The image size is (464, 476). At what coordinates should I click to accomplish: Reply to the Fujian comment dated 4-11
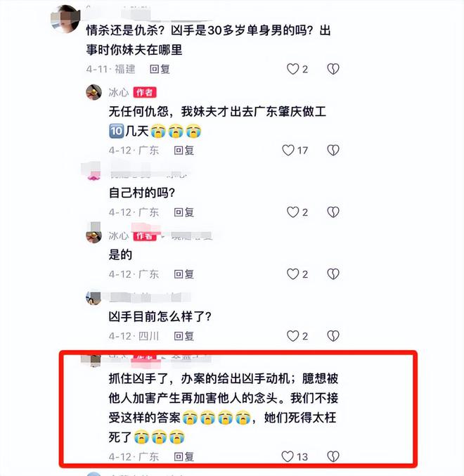coord(160,69)
